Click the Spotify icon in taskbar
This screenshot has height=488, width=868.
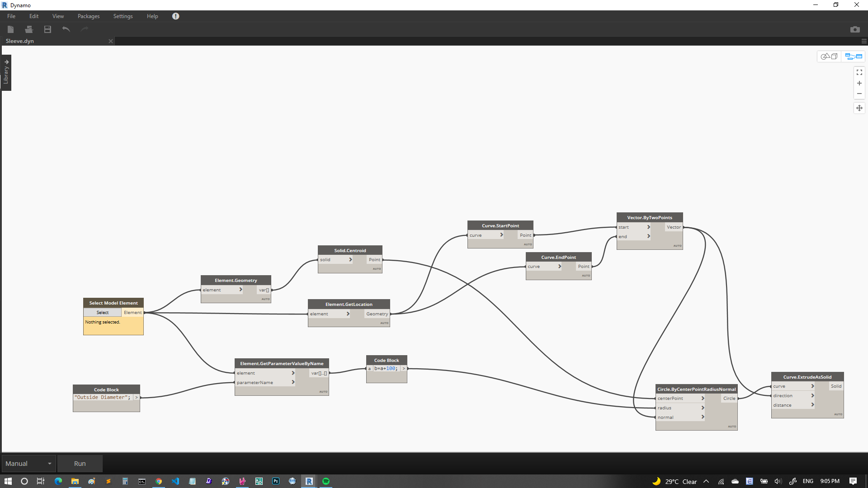point(325,481)
